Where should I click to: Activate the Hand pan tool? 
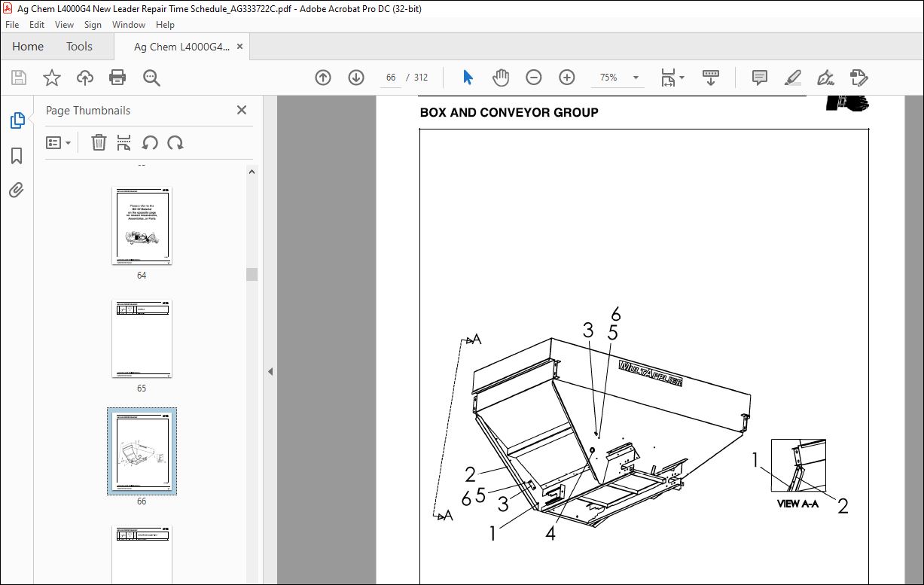click(501, 78)
